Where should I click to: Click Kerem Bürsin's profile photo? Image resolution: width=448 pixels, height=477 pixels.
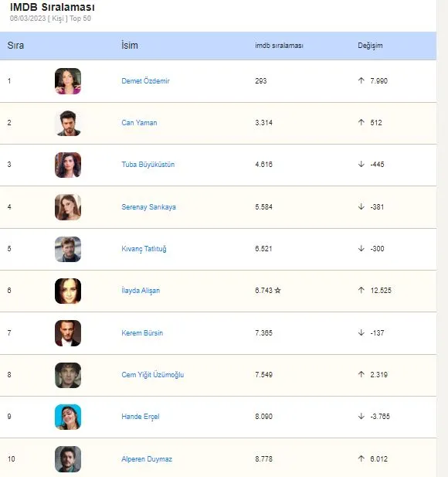point(68,333)
